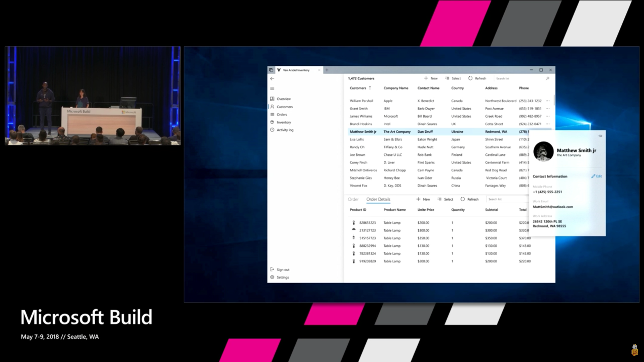Open the Customers page in sidebar
Image resolution: width=644 pixels, height=362 pixels.
click(x=285, y=107)
